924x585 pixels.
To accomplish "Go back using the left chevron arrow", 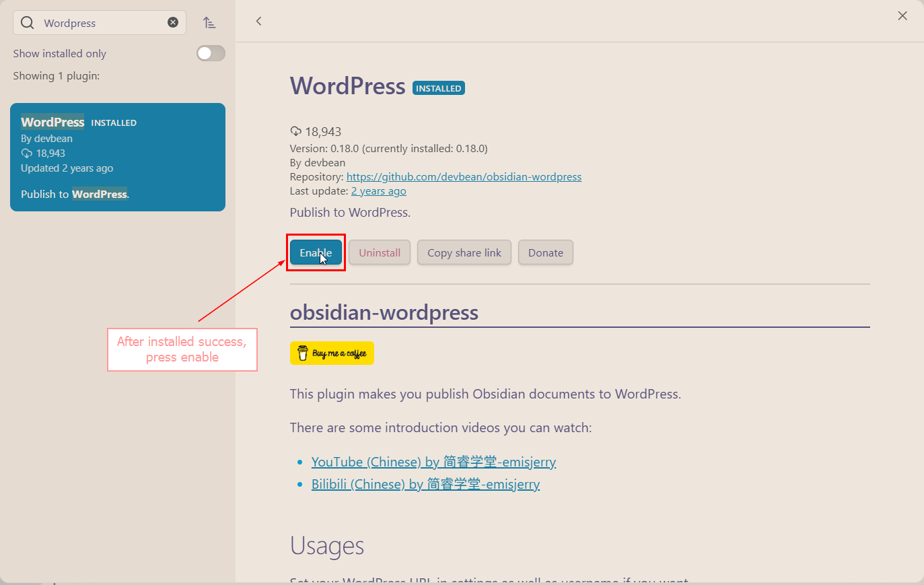I will pyautogui.click(x=259, y=21).
